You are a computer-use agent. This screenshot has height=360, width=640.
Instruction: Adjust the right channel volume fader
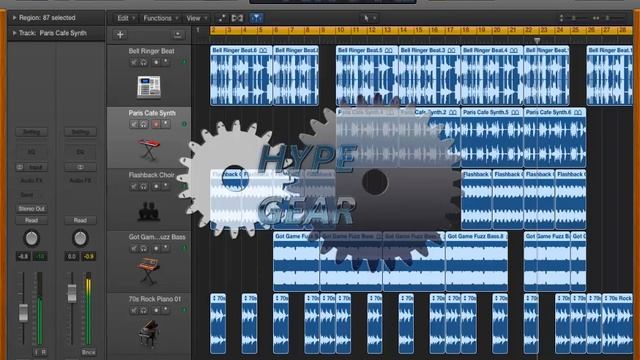point(72,293)
